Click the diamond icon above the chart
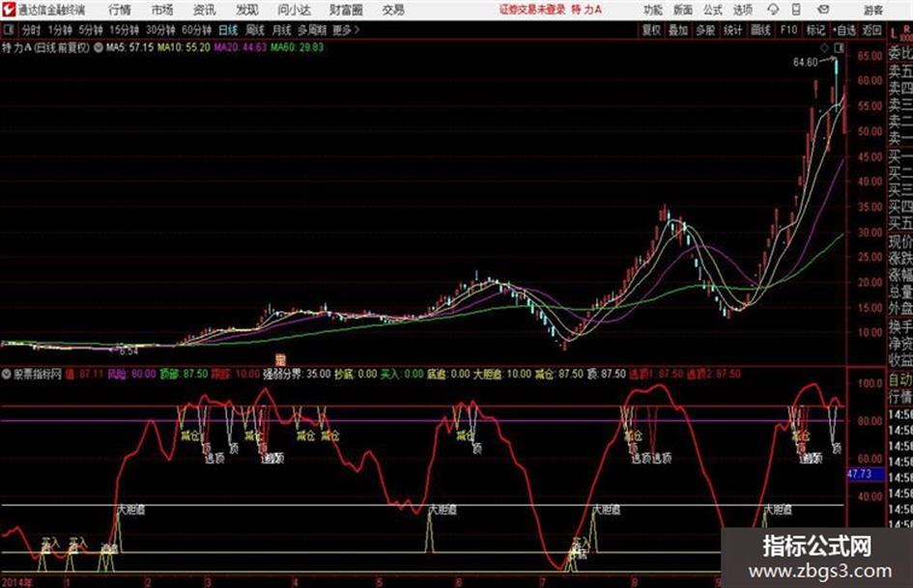This screenshot has height=588, width=913. 825,47
